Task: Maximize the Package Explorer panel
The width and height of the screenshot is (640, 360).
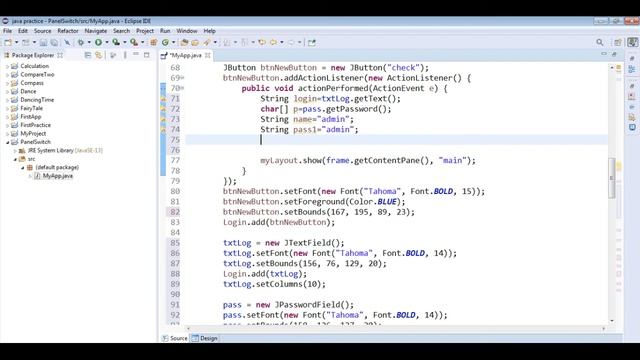Action: (x=147, y=55)
